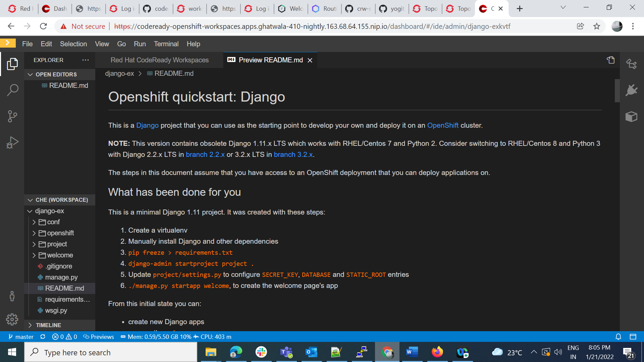The image size is (644, 362).
Task: Click the preview vertical scrollbar thumb
Action: pyautogui.click(x=617, y=90)
